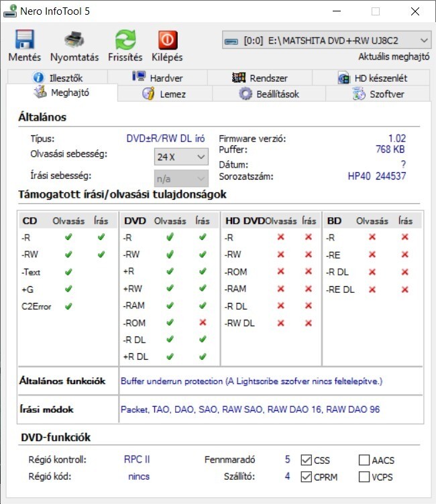Click the HD DVD -RAM Olvasás red cross
Image resolution: width=436 pixels, height=504 pixels.
[x=280, y=289]
